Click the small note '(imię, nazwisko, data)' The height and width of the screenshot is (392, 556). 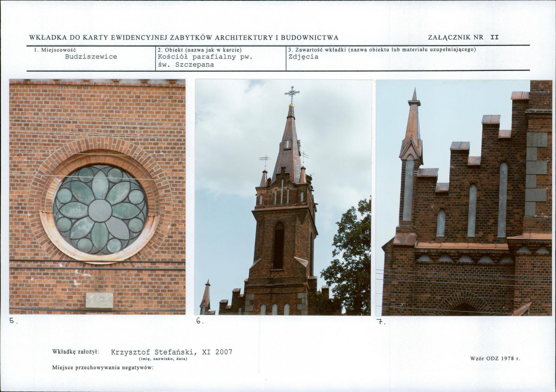[163, 359]
